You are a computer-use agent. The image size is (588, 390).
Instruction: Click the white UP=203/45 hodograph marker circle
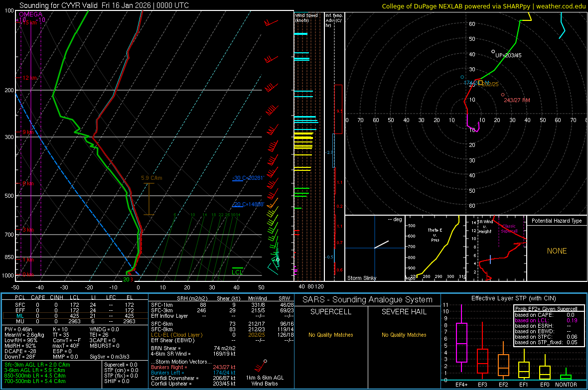(493, 52)
